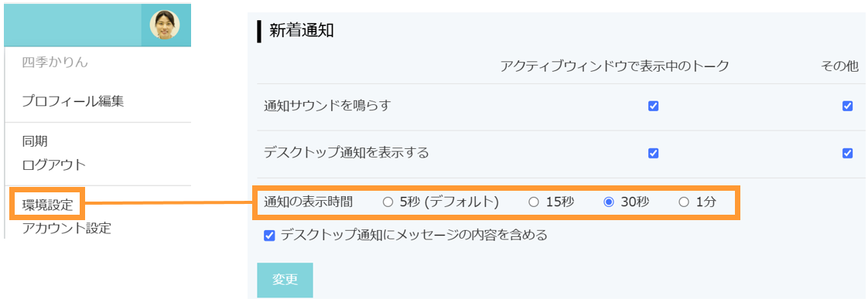
Task: Uncheck デスクトップ通知にメッセージの内容を含める
Action: [x=269, y=236]
